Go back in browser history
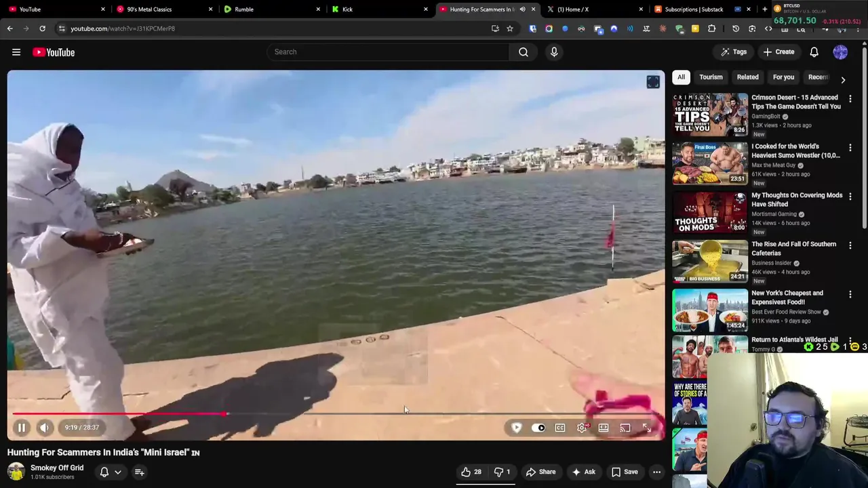Screen dimensions: 868x488 (x=10, y=28)
